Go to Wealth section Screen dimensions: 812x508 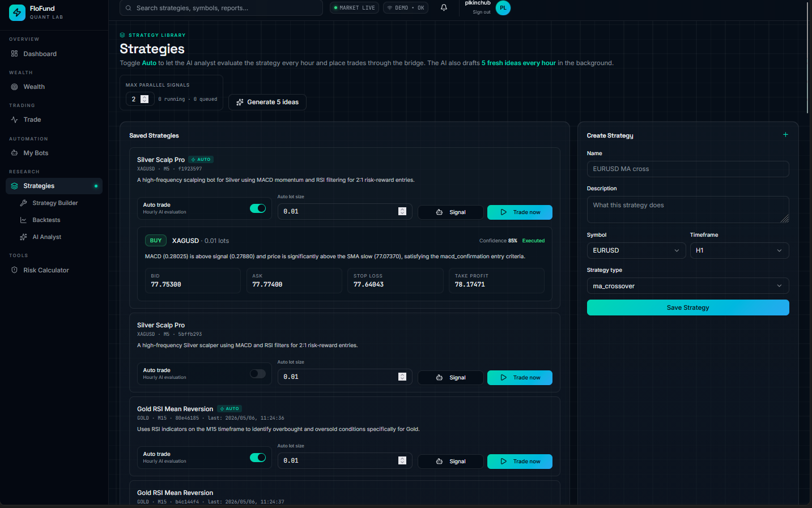[x=54, y=87]
